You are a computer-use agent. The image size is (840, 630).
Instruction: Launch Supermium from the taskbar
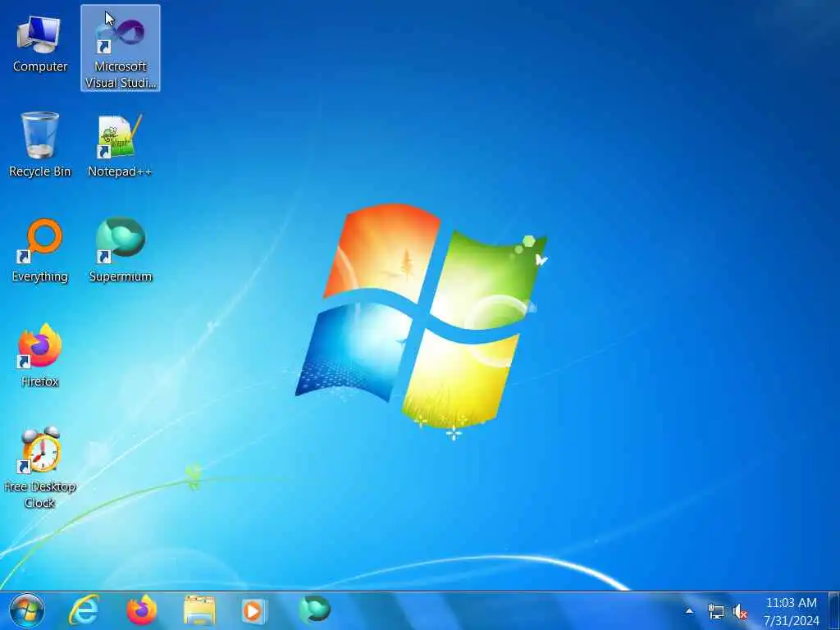tap(314, 609)
